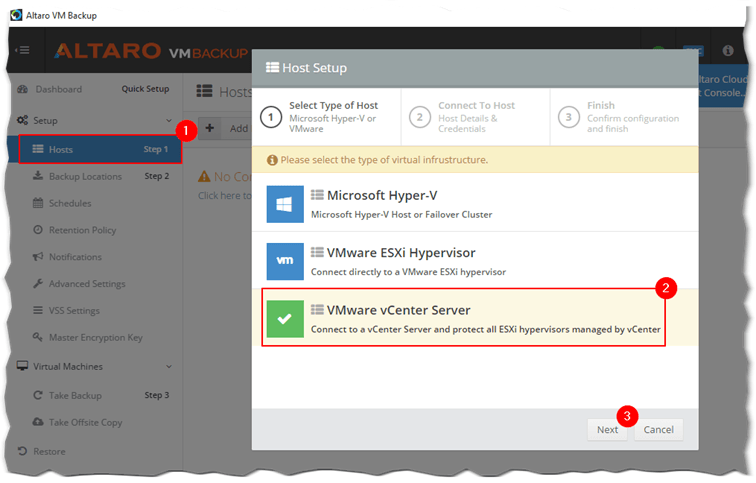This screenshot has width=756, height=483.
Task: Click the Notifications megaphone icon
Action: click(x=38, y=256)
